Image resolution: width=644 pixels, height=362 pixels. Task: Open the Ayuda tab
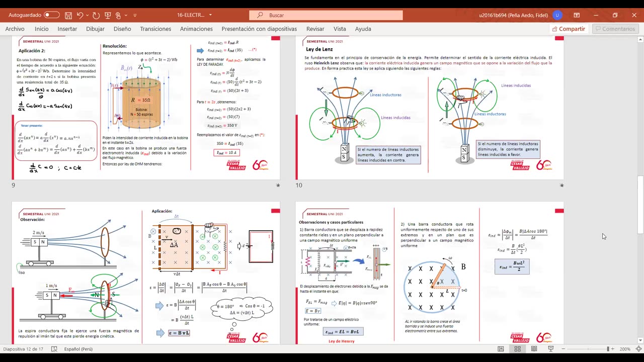point(363,29)
